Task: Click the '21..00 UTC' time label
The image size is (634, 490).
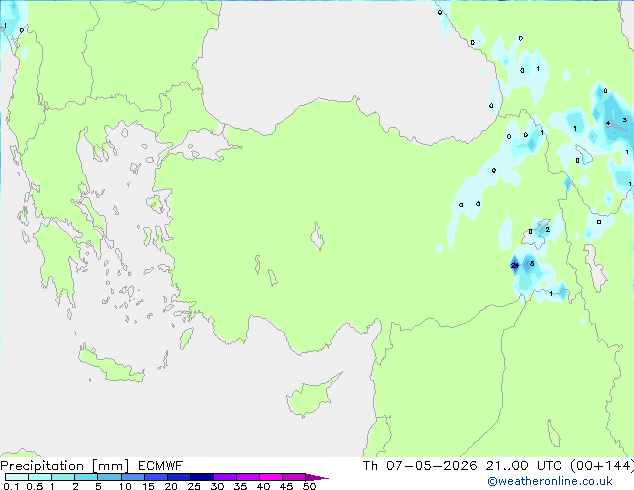Action: pos(524,466)
